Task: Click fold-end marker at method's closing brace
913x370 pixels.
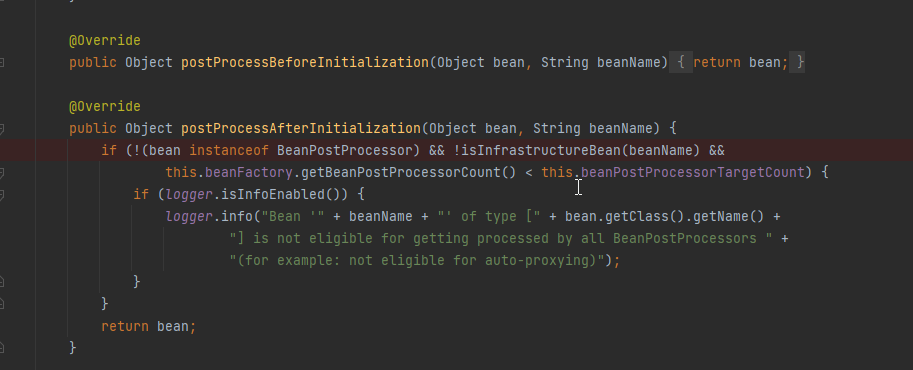Action: click(x=2, y=348)
